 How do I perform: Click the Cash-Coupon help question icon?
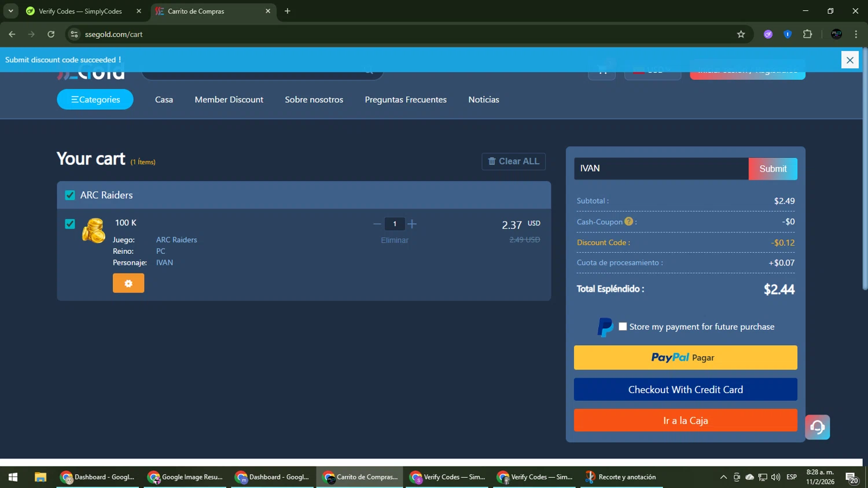[x=629, y=221]
